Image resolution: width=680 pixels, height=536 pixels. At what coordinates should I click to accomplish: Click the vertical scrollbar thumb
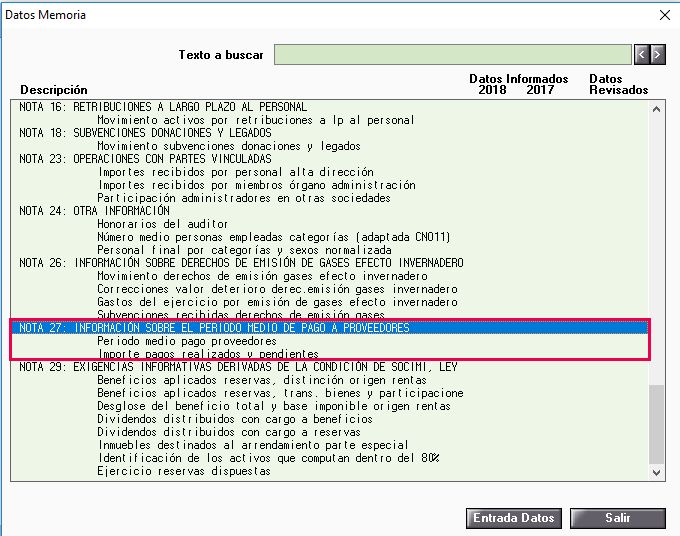(x=657, y=425)
